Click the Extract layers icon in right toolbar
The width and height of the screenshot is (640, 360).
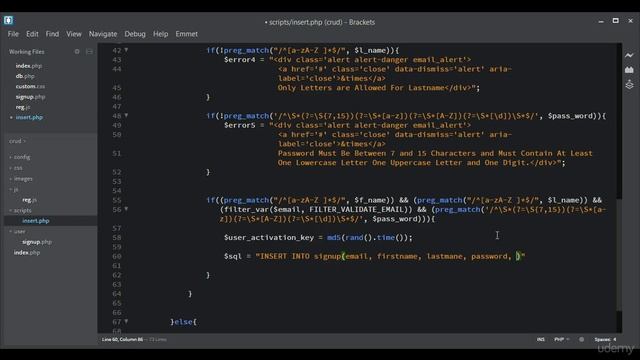click(x=629, y=84)
